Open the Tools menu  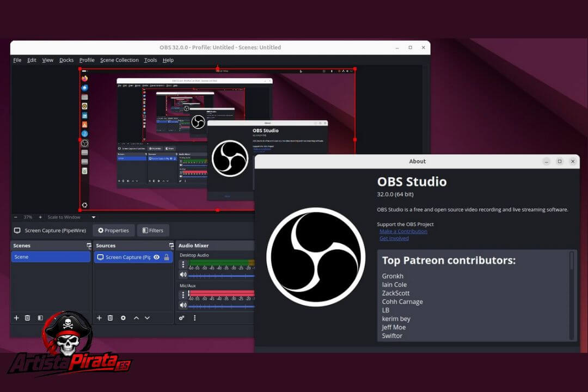tap(150, 60)
